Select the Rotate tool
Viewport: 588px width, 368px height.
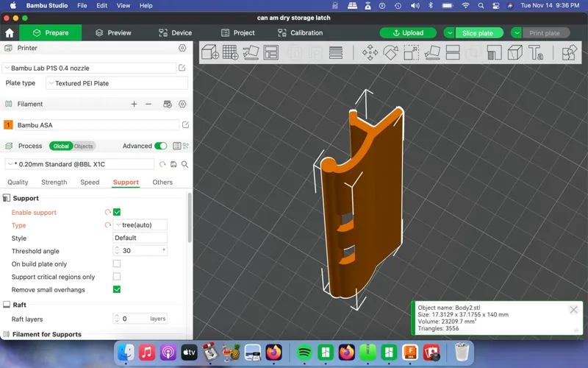coord(390,52)
